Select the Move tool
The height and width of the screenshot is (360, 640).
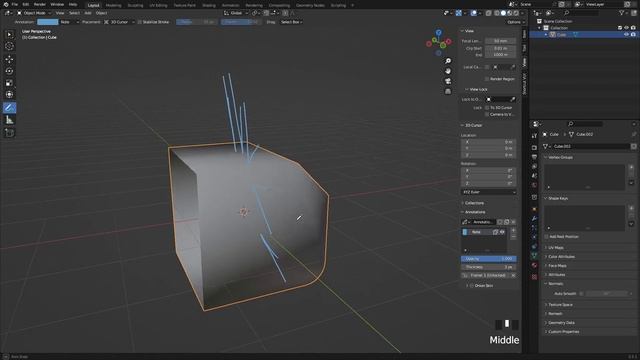pyautogui.click(x=9, y=59)
